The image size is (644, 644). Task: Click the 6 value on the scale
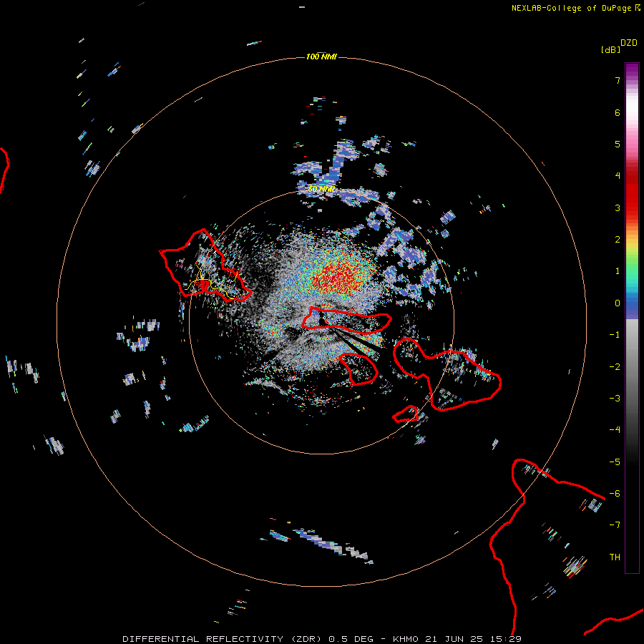[618, 112]
